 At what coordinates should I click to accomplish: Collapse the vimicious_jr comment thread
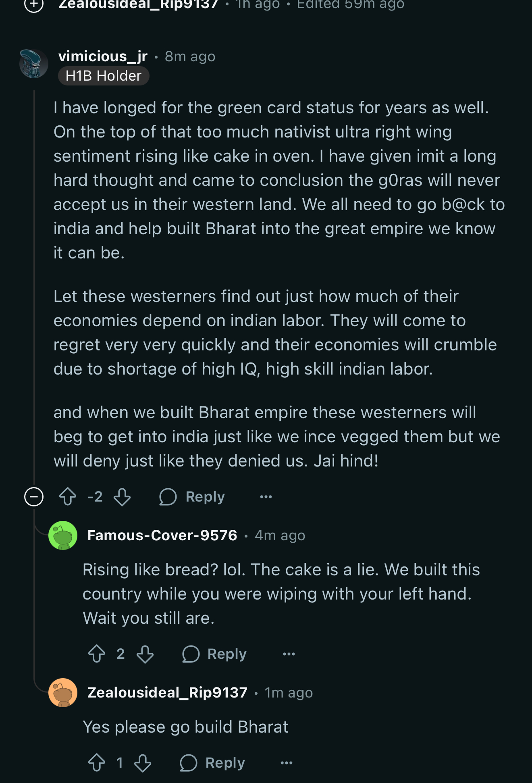(x=34, y=497)
